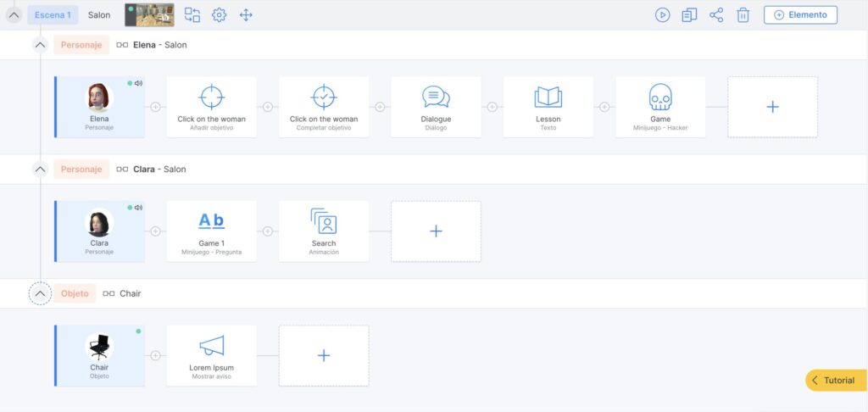Click the play scene preview icon
This screenshot has height=412, width=868.
click(662, 15)
